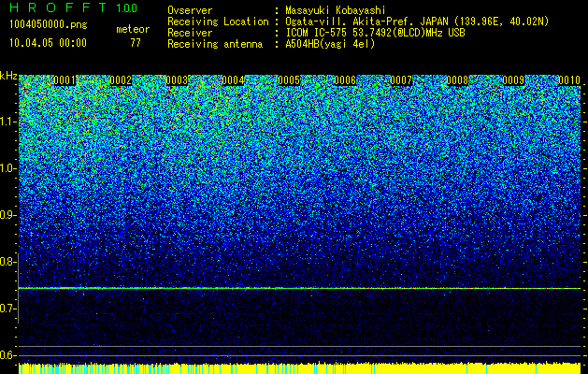The height and width of the screenshot is (374, 588).
Task: Click the 0.9 frequency axis label
Action: coord(8,215)
